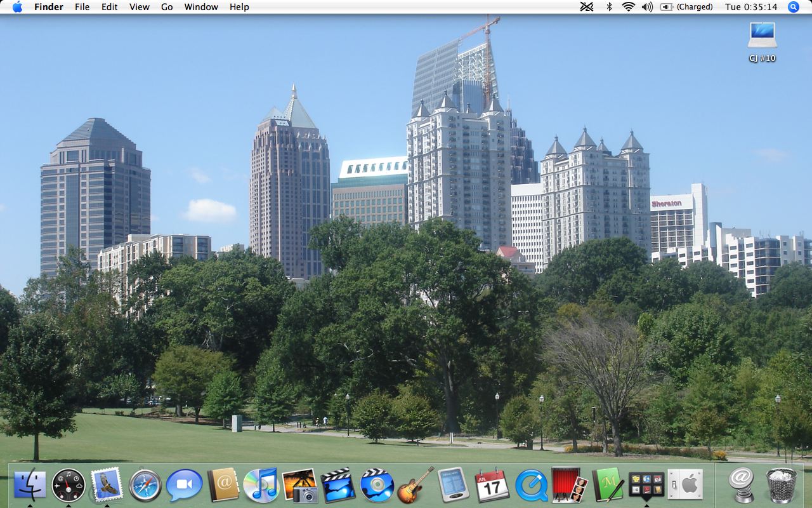The width and height of the screenshot is (812, 508).
Task: Open Finder from the dock
Action: click(x=30, y=485)
